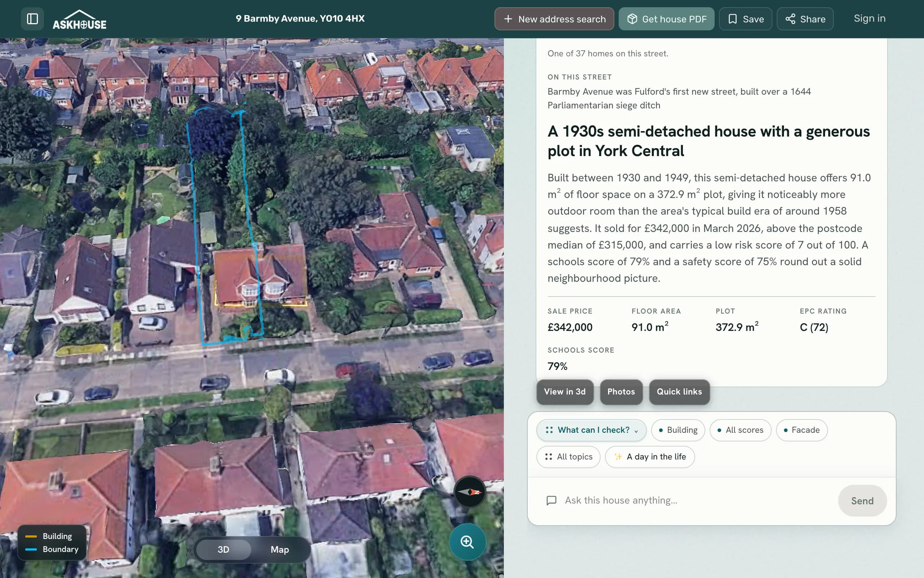
Task: Click the Boundary legend blue swatch
Action: pos(31,549)
